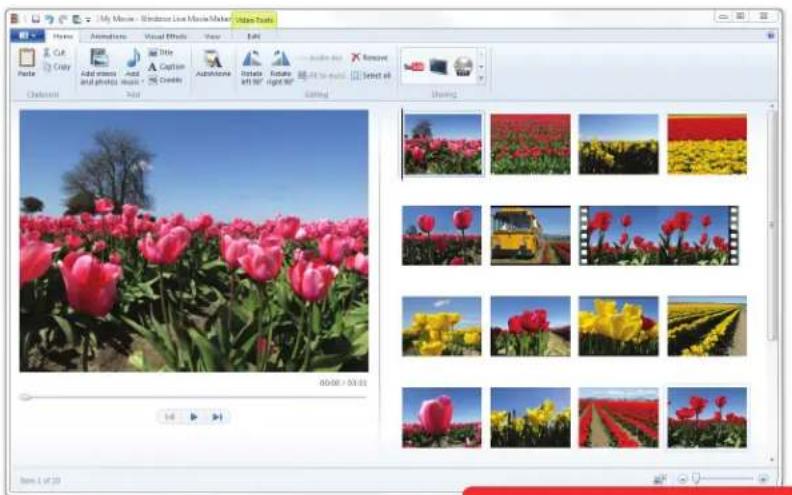Click the Save icon in the quick access toolbar
Viewport: 792px width, 495px height.
coord(35,19)
